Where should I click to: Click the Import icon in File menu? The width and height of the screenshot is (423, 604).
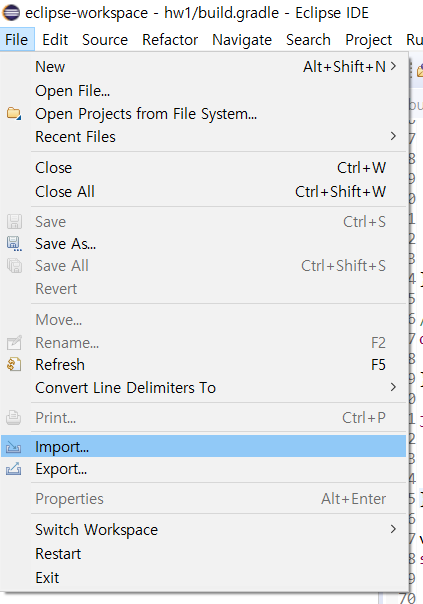pyautogui.click(x=13, y=447)
